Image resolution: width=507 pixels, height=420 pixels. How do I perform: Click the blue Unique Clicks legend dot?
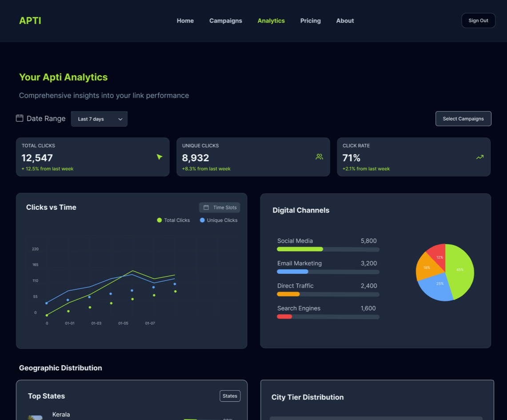point(202,220)
